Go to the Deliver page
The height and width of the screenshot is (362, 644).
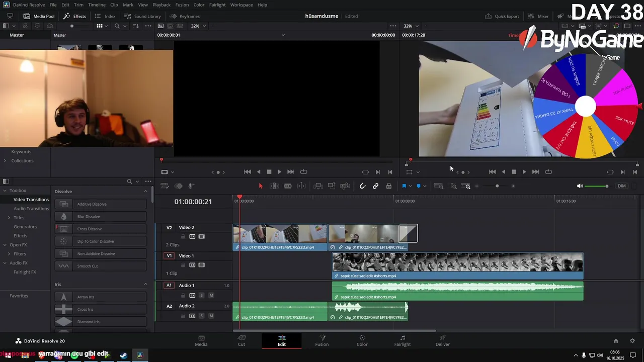pyautogui.click(x=443, y=341)
